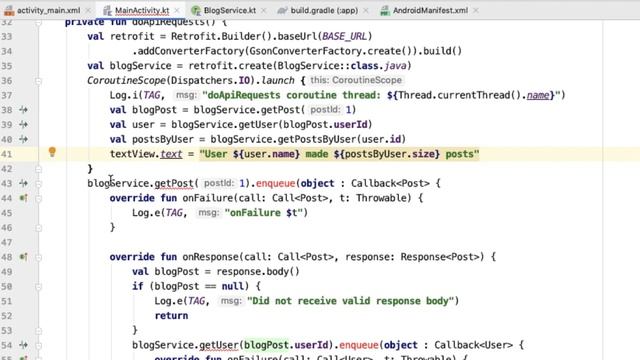
Task: Click the 'return' keyword on line 52
Action: pos(171,316)
